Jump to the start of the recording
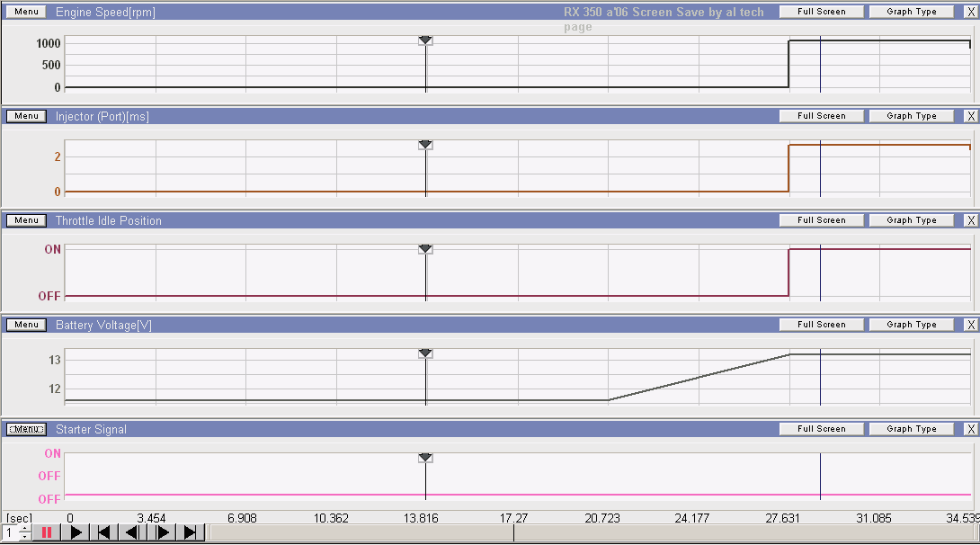The height and width of the screenshot is (545, 980). click(x=104, y=532)
